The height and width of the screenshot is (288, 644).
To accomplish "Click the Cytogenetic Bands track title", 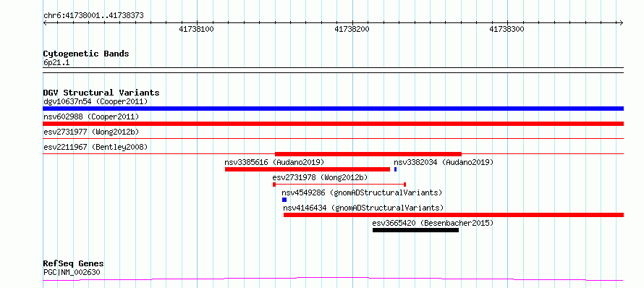I will tap(86, 54).
